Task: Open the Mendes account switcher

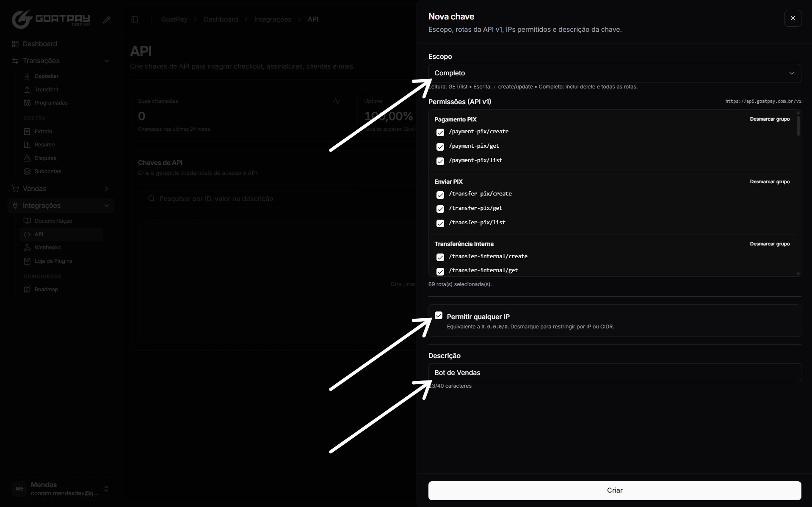Action: pos(61,489)
